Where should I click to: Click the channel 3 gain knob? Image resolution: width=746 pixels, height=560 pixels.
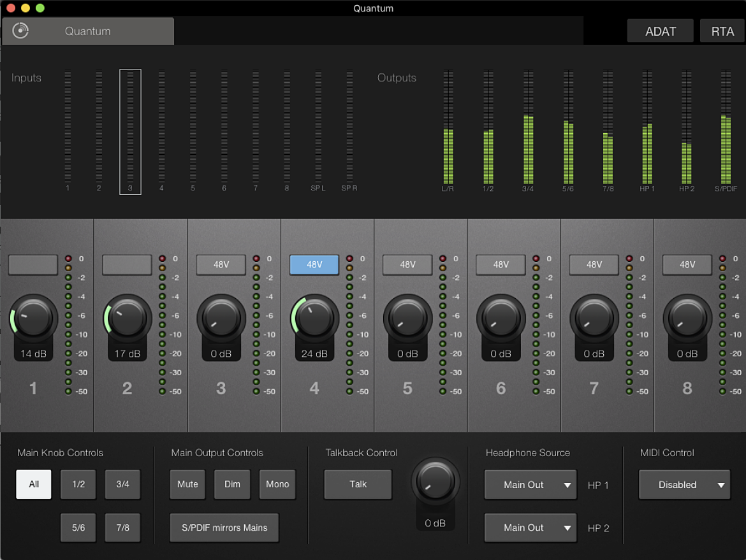(x=221, y=319)
